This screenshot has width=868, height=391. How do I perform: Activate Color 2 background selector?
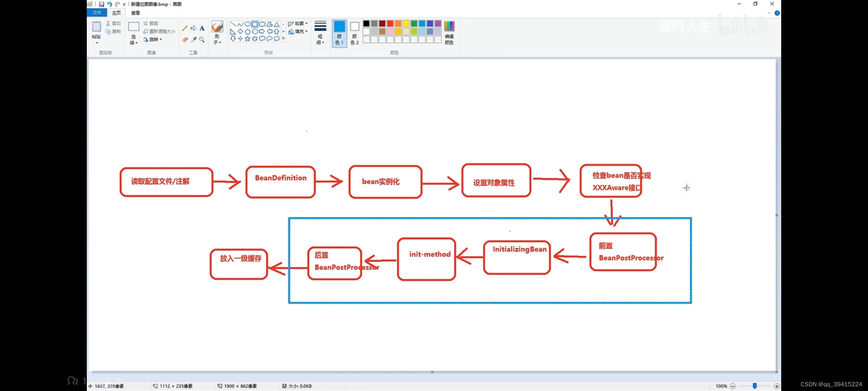point(354,33)
